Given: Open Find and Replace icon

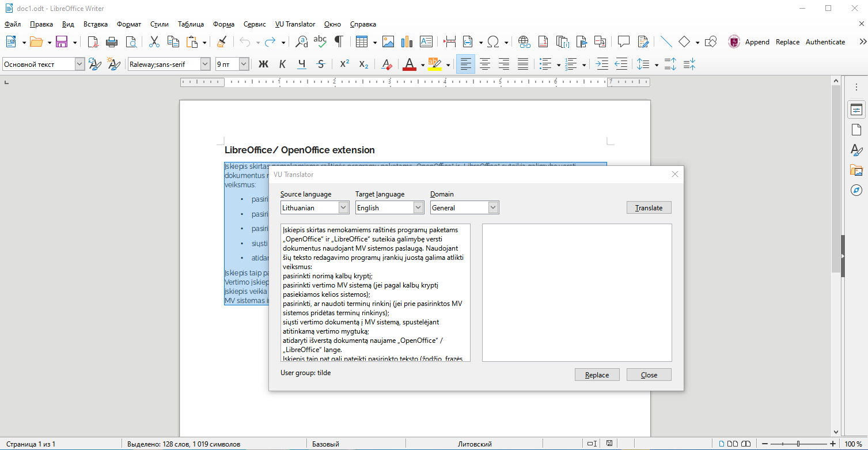Looking at the screenshot, I should click(301, 41).
